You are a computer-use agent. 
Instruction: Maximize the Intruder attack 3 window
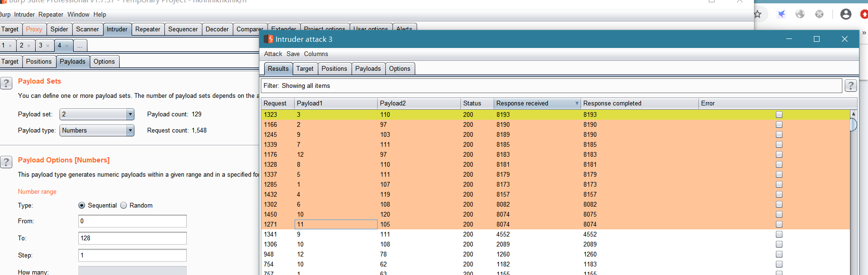pos(817,39)
